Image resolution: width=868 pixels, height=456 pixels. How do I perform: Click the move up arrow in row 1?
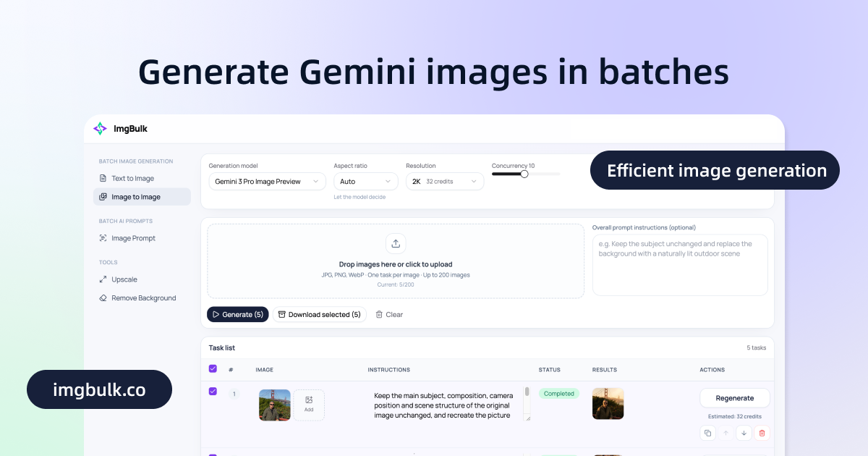click(726, 433)
